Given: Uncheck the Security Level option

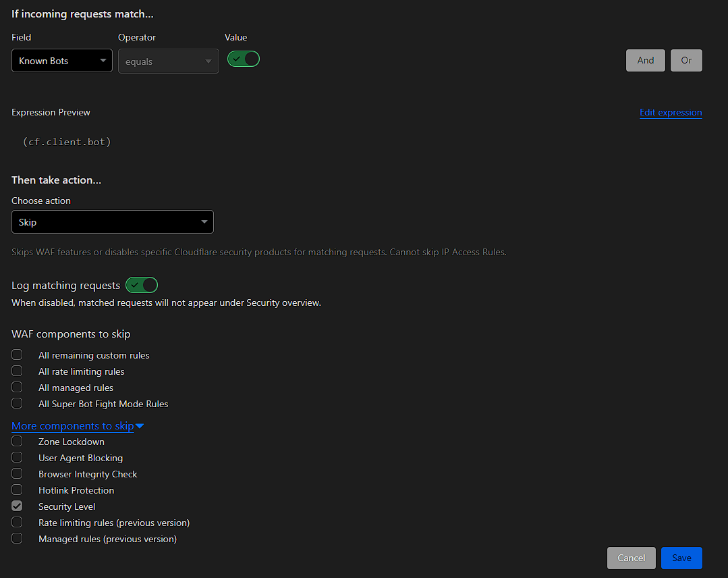Looking at the screenshot, I should pyautogui.click(x=16, y=505).
